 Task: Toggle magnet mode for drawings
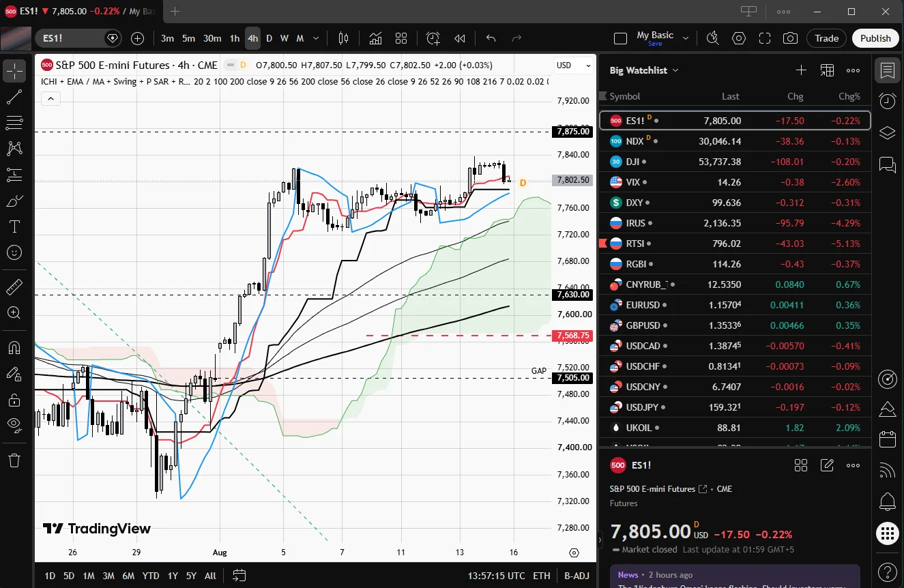(x=14, y=347)
